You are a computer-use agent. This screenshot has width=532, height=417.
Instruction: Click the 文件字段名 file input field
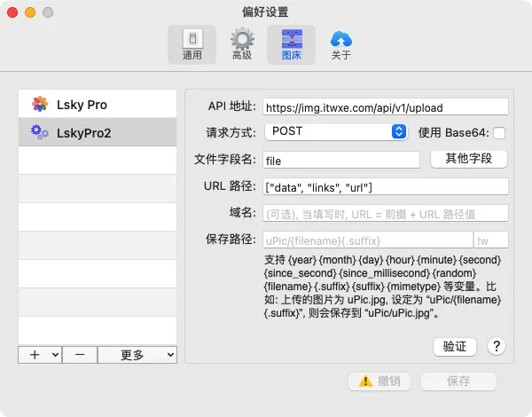click(341, 160)
